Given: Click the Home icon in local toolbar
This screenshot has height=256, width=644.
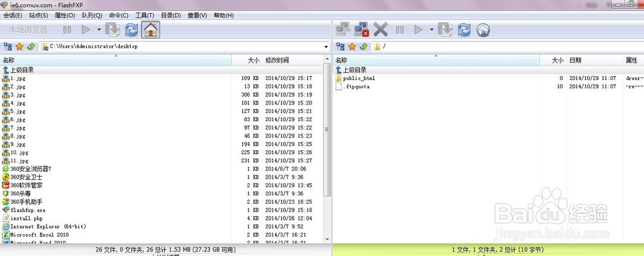Looking at the screenshot, I should 151,30.
